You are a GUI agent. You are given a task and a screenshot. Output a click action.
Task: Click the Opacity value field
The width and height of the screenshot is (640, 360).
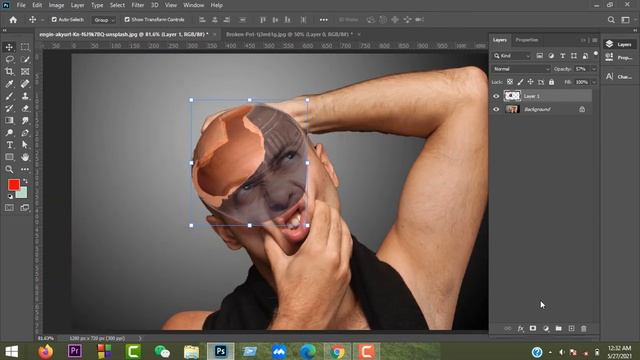(x=581, y=69)
